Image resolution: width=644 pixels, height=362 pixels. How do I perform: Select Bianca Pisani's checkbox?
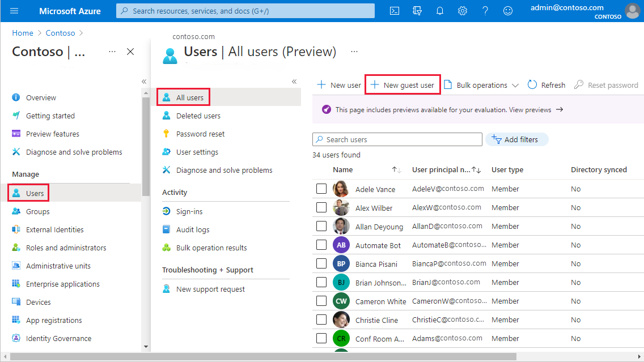tap(321, 263)
